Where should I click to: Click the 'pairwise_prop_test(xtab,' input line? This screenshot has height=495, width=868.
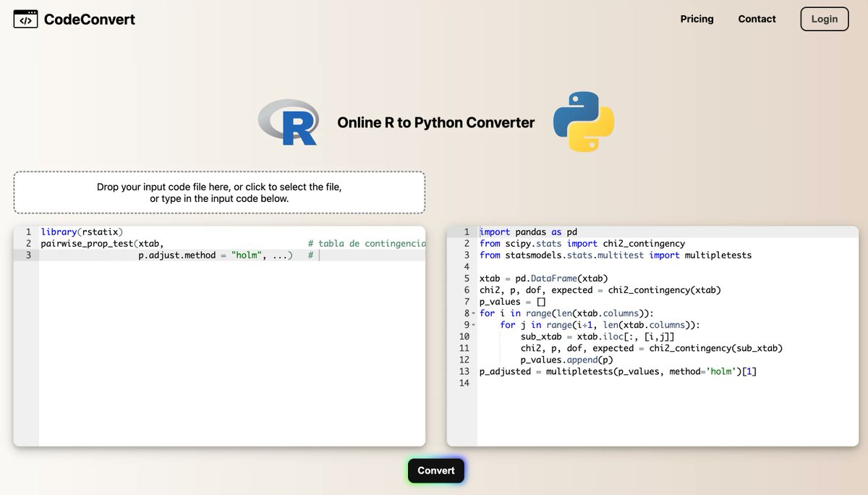102,244
